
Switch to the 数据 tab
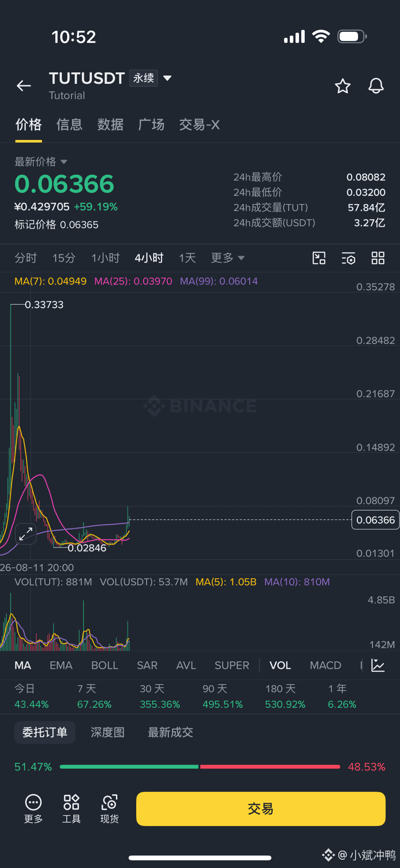pyautogui.click(x=111, y=125)
